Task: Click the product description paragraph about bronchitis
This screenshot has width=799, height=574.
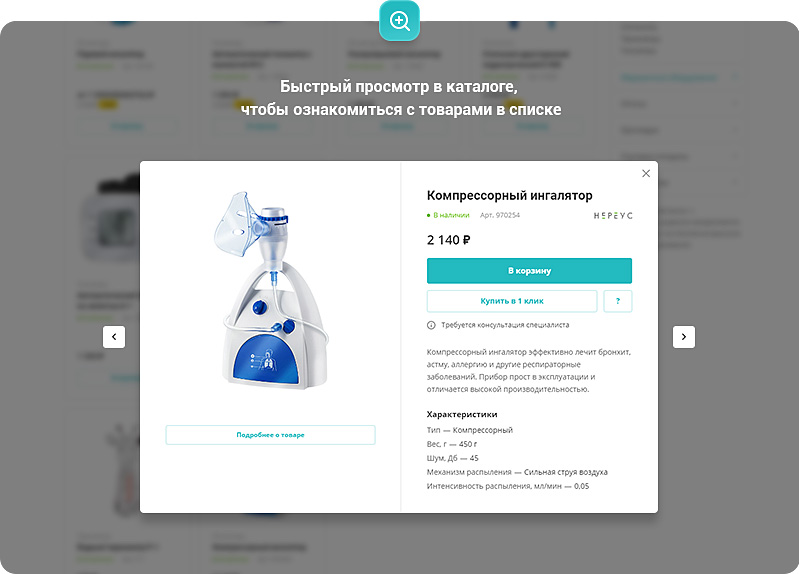Action: coord(528,371)
